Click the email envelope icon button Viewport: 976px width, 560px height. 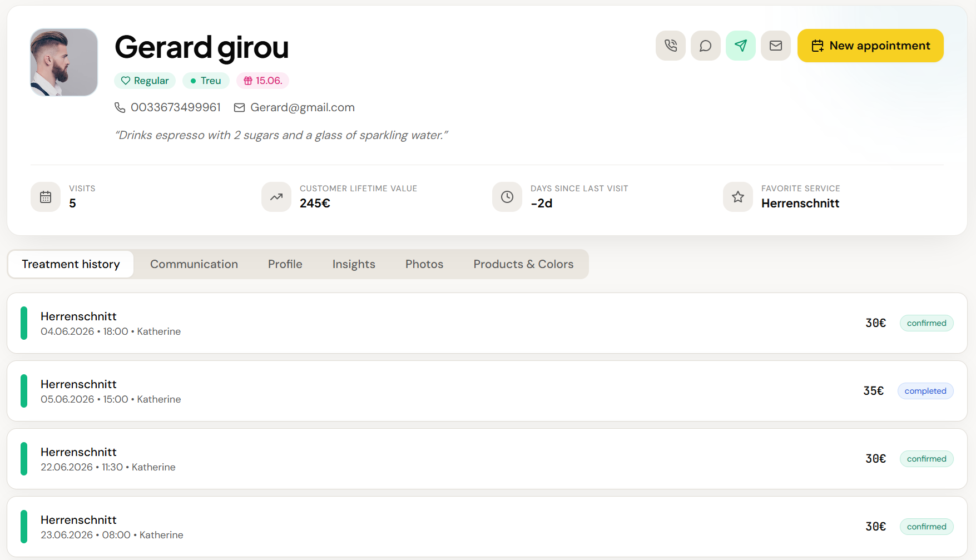point(775,46)
